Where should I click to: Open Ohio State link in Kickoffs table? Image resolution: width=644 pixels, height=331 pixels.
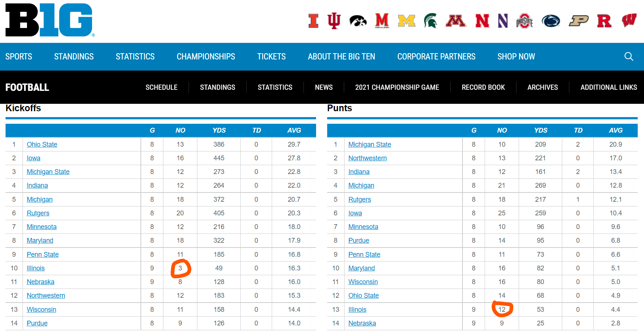(42, 144)
